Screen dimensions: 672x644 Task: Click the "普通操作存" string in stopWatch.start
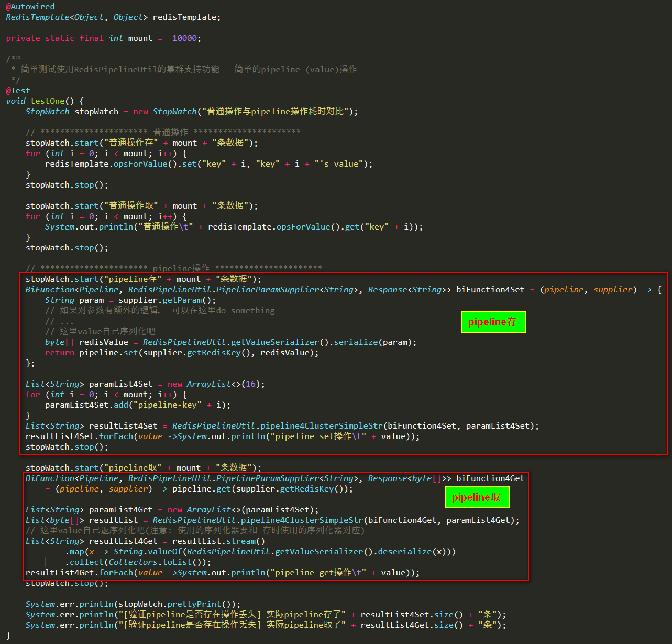click(131, 143)
